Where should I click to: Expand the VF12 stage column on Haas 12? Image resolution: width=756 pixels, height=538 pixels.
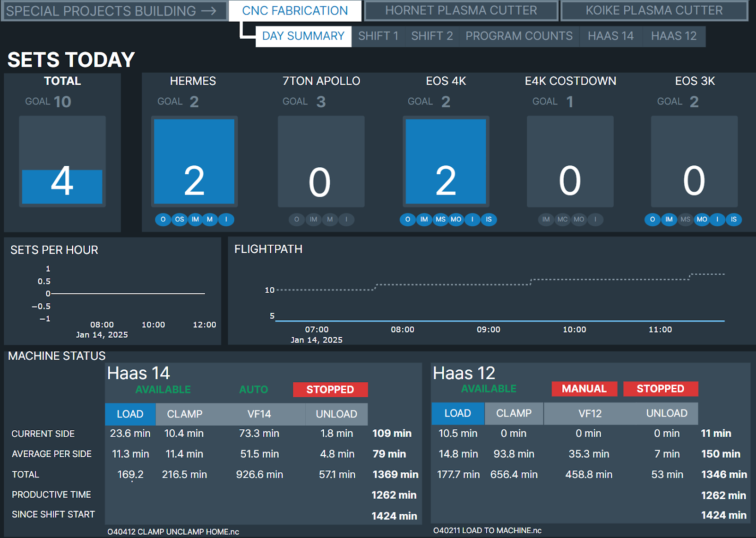click(x=588, y=413)
